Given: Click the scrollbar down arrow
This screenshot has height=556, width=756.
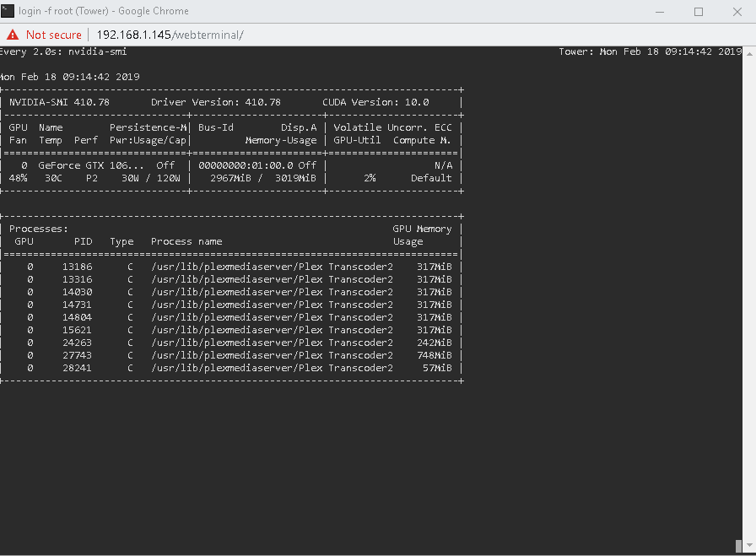Looking at the screenshot, I should point(749,545).
